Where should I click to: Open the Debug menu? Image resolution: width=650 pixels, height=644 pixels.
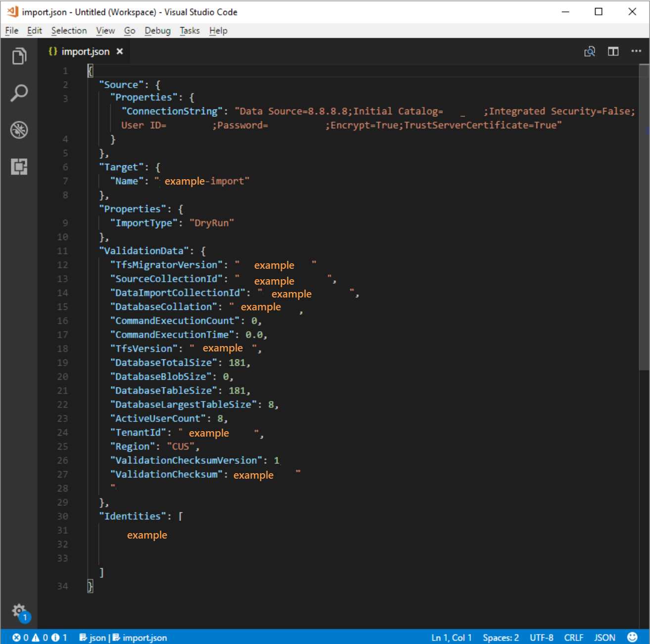(x=157, y=30)
